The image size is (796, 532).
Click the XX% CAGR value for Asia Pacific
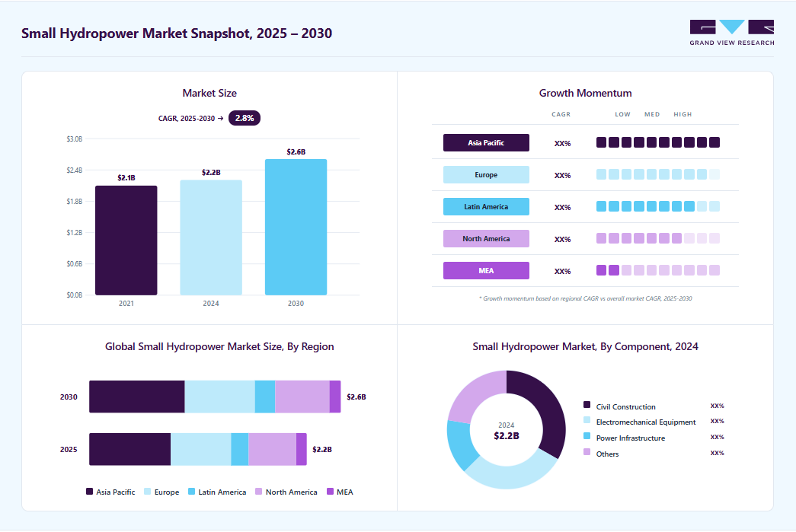[562, 144]
